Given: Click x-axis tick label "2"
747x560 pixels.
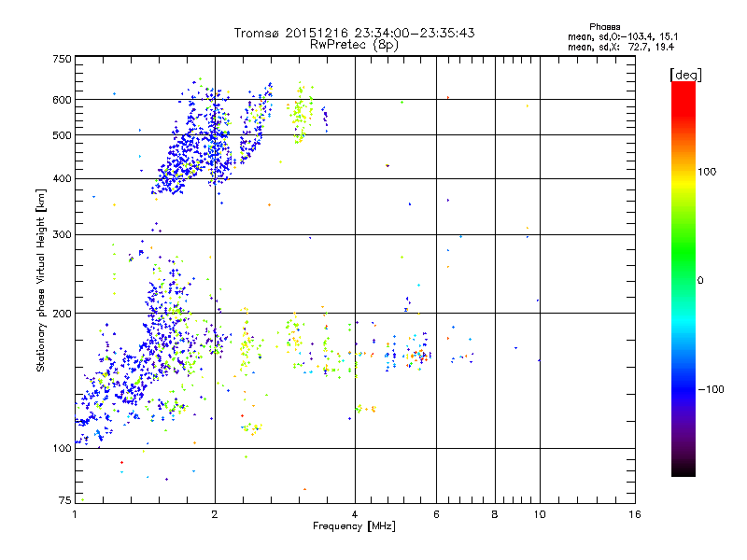Looking at the screenshot, I should click(x=215, y=514).
